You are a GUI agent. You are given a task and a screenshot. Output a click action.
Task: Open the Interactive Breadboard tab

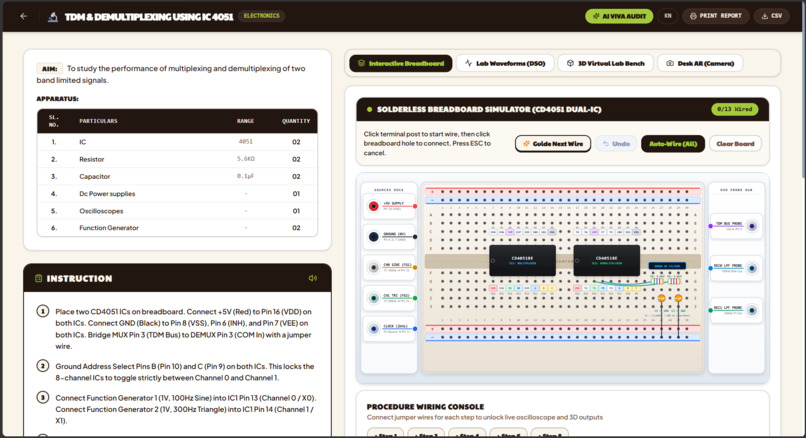(401, 63)
